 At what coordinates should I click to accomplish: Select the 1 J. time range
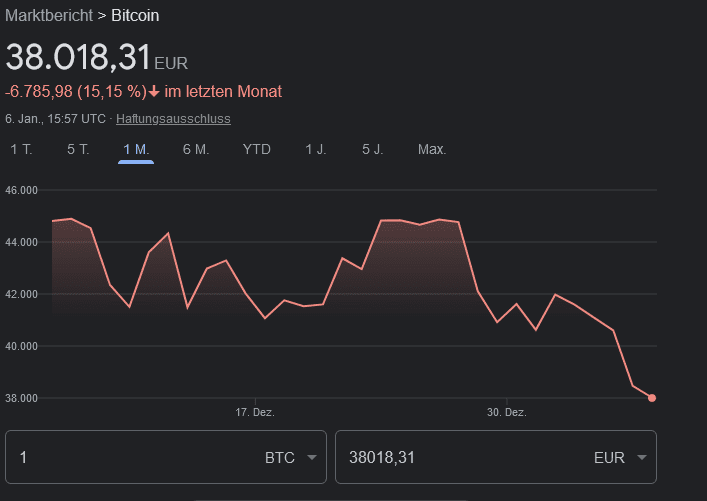click(316, 150)
